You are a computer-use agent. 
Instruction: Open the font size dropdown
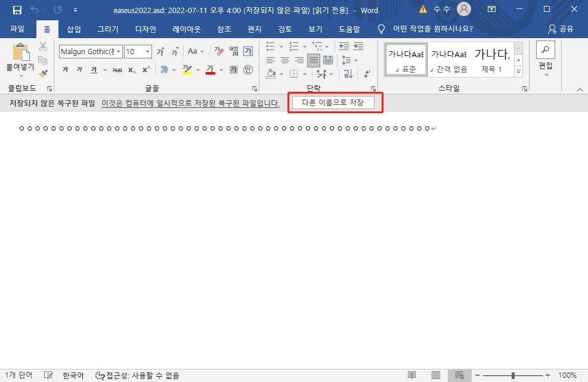pos(147,51)
